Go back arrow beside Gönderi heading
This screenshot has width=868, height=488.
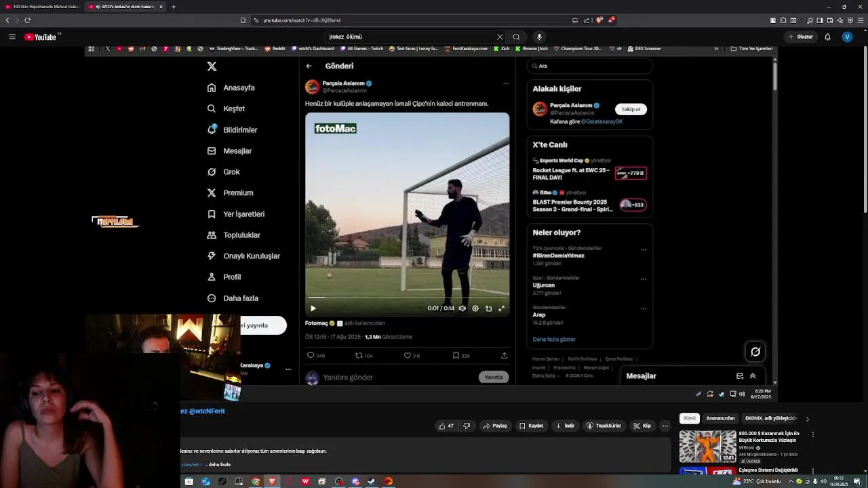(x=309, y=66)
